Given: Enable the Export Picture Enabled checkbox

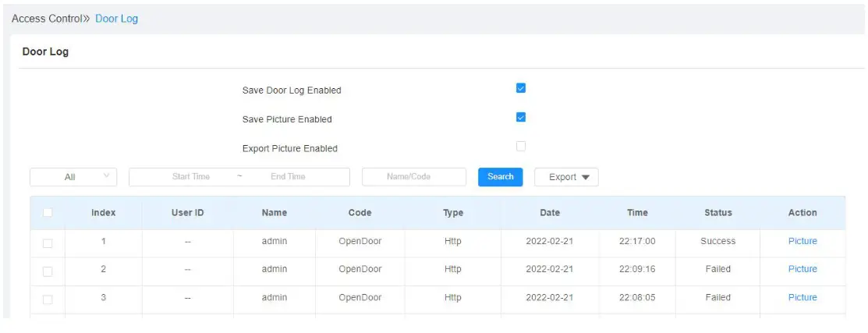Looking at the screenshot, I should (x=521, y=146).
